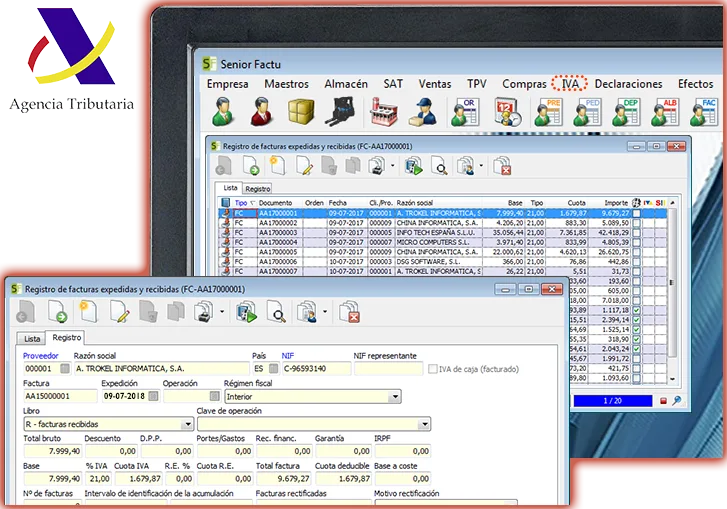This screenshot has width=727, height=509.
Task: Open the DEP depósitos icon
Action: pyautogui.click(x=626, y=112)
